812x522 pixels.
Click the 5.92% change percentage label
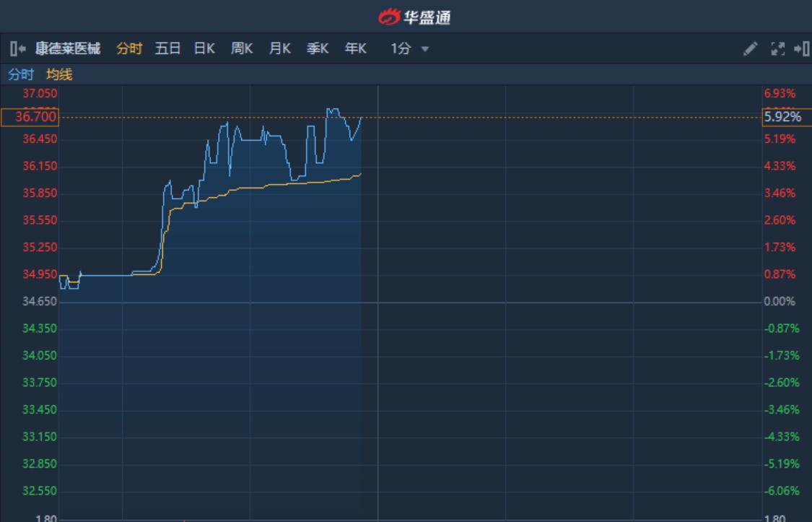click(x=782, y=117)
